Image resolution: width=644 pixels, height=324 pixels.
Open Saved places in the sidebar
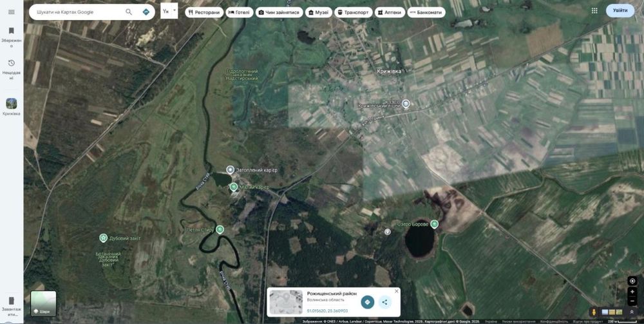(12, 37)
